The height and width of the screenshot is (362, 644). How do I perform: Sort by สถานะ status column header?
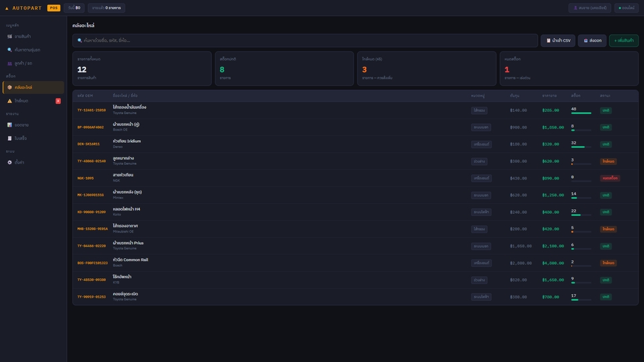(605, 96)
